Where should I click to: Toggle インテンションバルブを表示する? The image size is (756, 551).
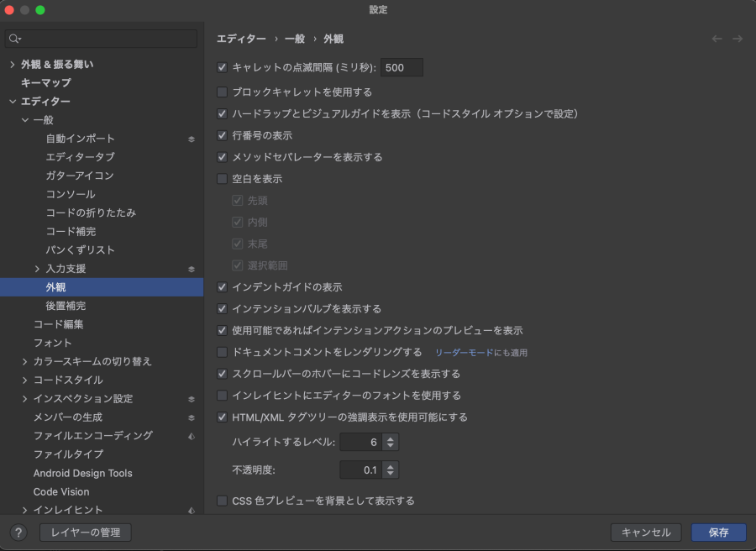(x=223, y=308)
